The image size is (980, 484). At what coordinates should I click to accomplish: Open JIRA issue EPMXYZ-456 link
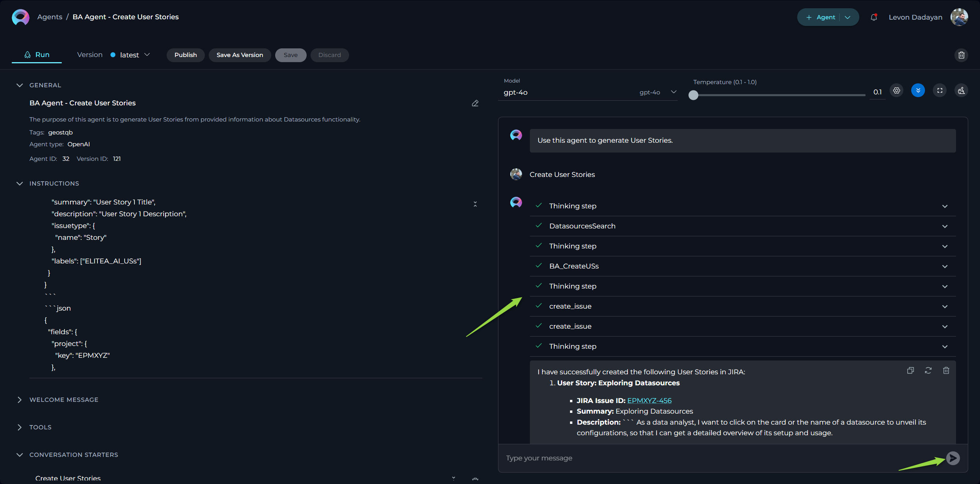(x=649, y=401)
